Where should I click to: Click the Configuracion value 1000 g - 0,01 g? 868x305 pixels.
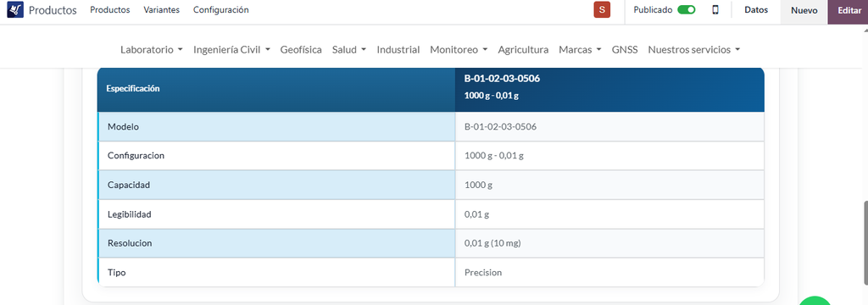(x=494, y=156)
